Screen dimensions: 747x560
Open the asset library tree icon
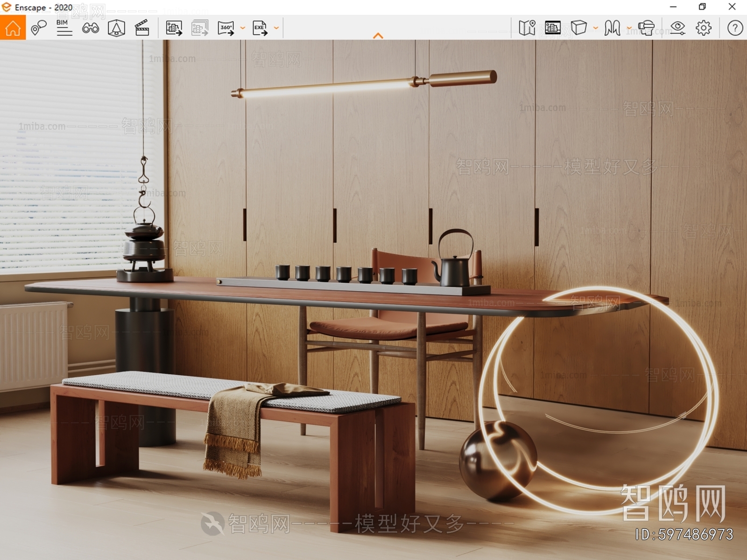pyautogui.click(x=116, y=28)
